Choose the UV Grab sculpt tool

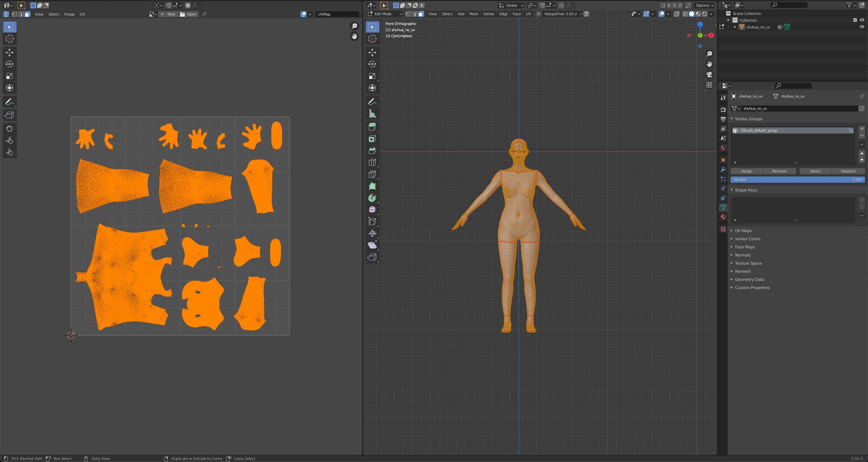9,128
